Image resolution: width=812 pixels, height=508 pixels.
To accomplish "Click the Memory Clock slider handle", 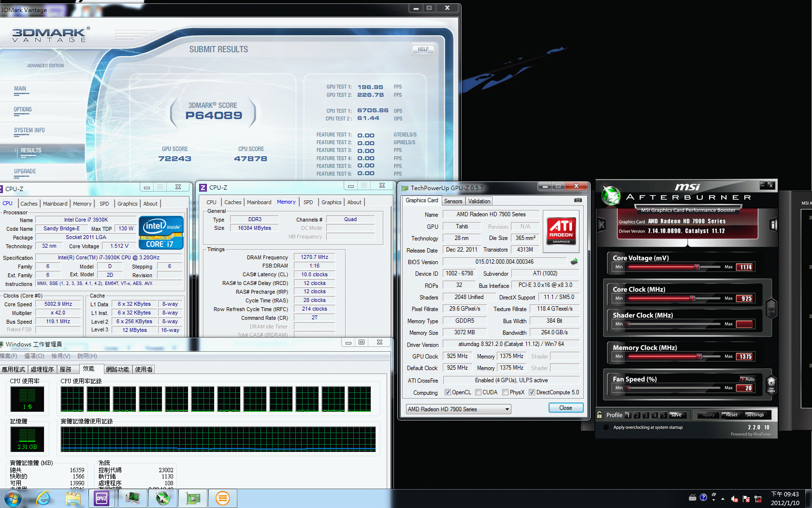I will [x=699, y=356].
